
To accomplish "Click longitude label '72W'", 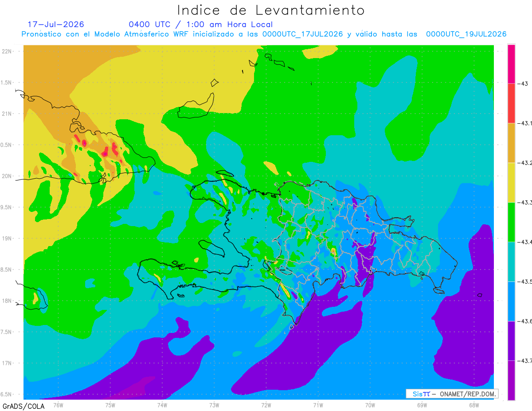I will pyautogui.click(x=266, y=404).
